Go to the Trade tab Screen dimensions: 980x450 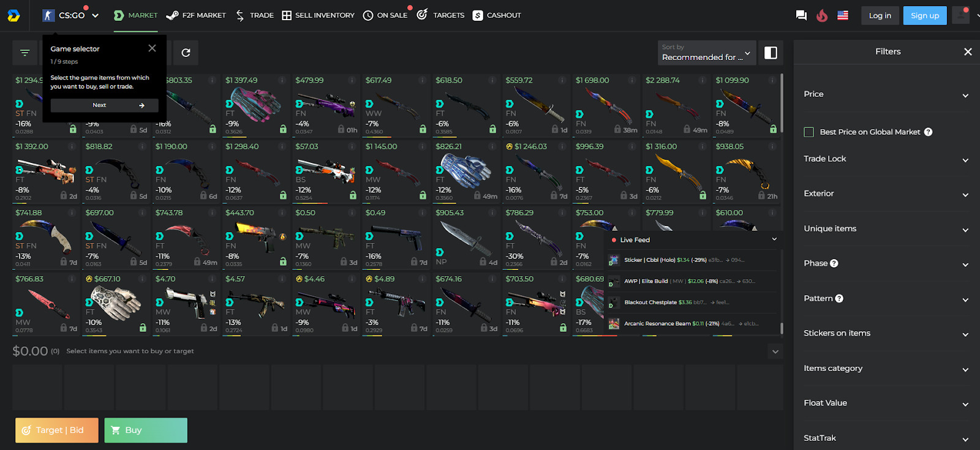254,15
